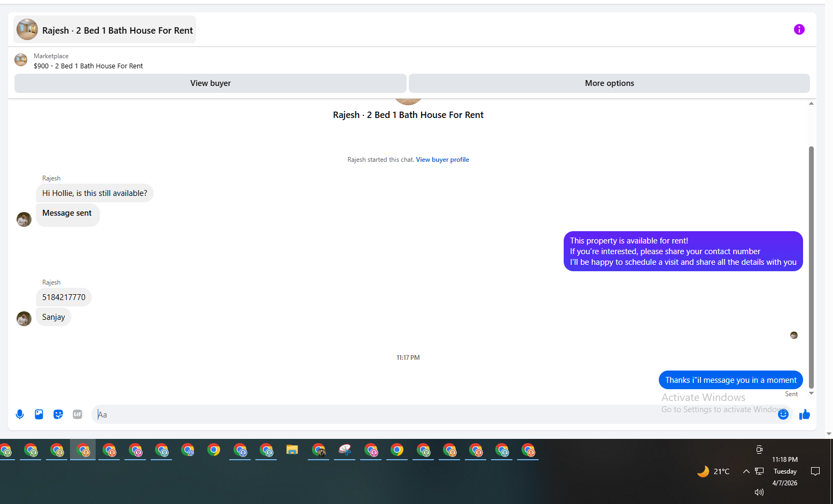Click the "Sent" status under the last message
Image resolution: width=833 pixels, height=504 pixels.
[791, 394]
